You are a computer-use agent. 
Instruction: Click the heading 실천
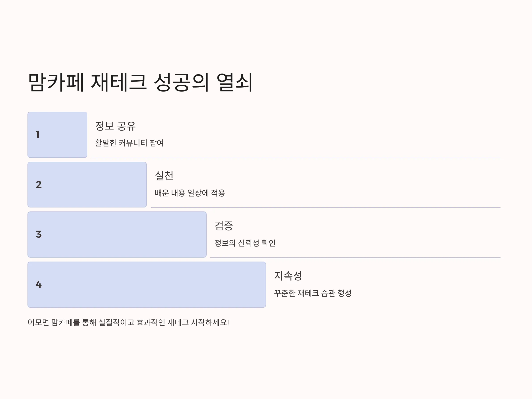click(x=164, y=176)
